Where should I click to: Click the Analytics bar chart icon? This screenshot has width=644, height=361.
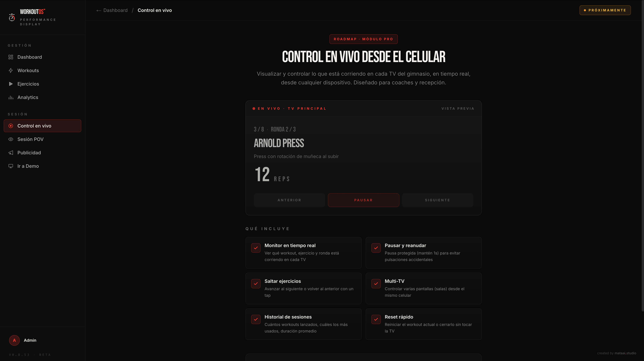[x=11, y=97]
